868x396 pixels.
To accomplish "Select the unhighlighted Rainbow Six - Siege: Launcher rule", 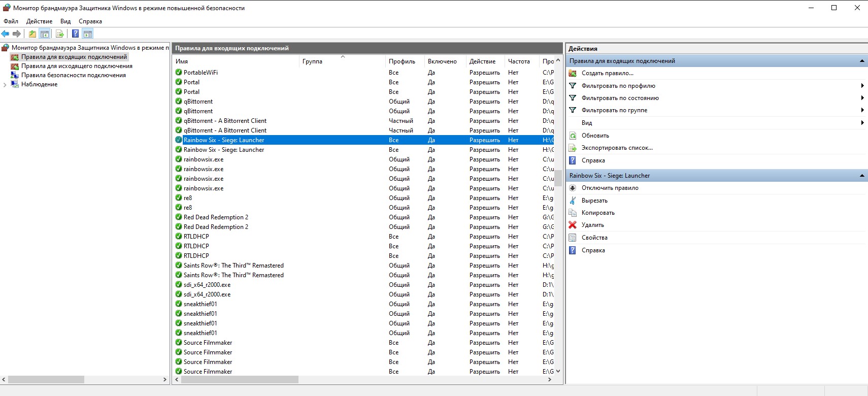I will tap(363, 150).
